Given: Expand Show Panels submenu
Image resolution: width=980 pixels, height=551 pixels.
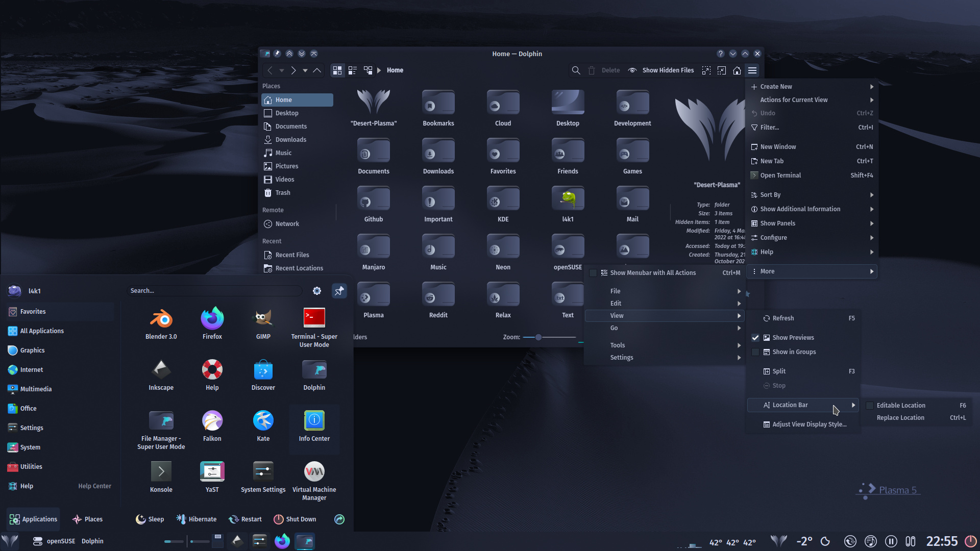Looking at the screenshot, I should pos(813,223).
